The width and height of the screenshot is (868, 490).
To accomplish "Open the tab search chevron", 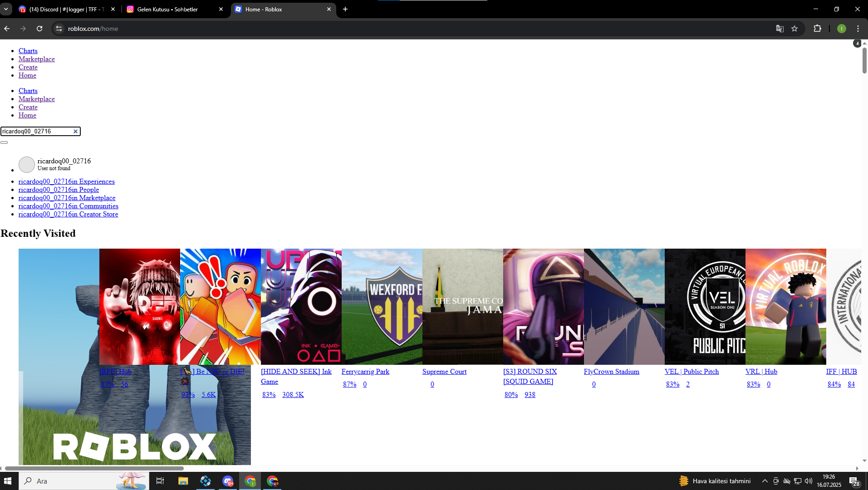I will point(6,9).
